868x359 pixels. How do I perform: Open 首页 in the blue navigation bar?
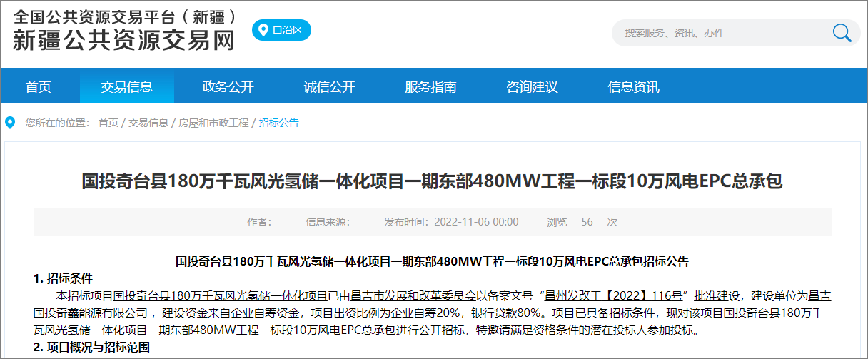39,87
